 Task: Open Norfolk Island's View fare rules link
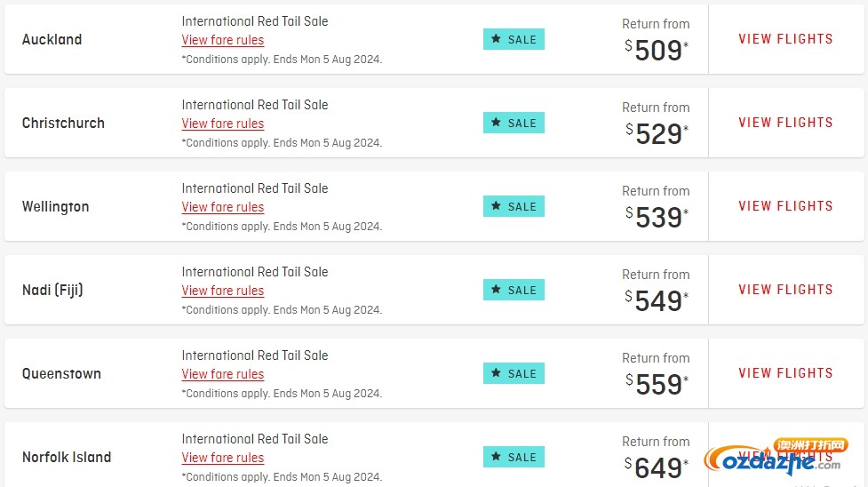click(222, 459)
